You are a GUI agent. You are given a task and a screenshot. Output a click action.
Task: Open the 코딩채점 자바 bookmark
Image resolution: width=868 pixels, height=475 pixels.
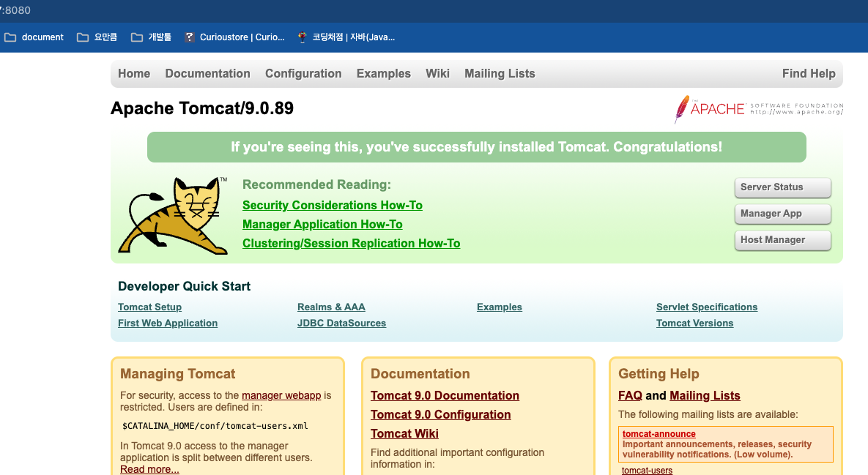[346, 37]
